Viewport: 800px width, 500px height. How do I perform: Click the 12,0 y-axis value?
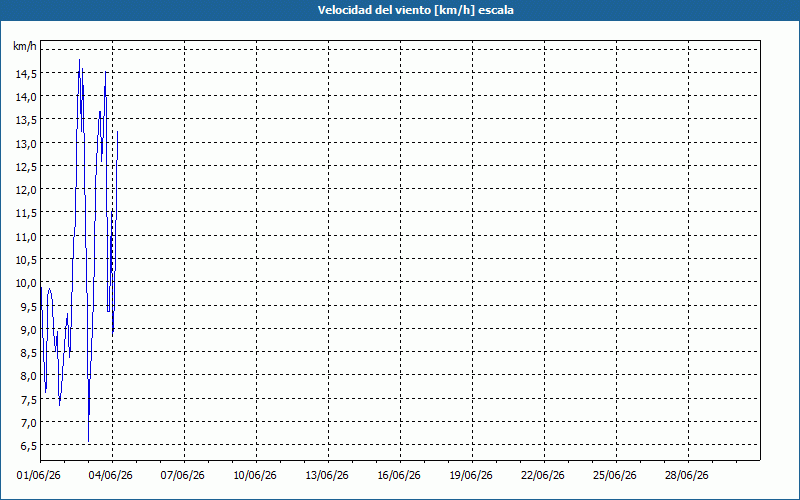point(26,190)
